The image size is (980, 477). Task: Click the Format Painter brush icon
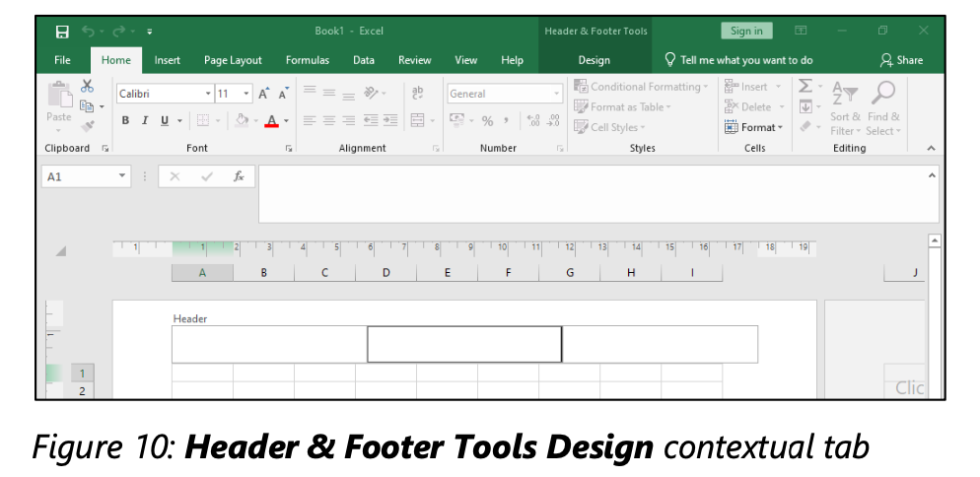click(x=88, y=126)
